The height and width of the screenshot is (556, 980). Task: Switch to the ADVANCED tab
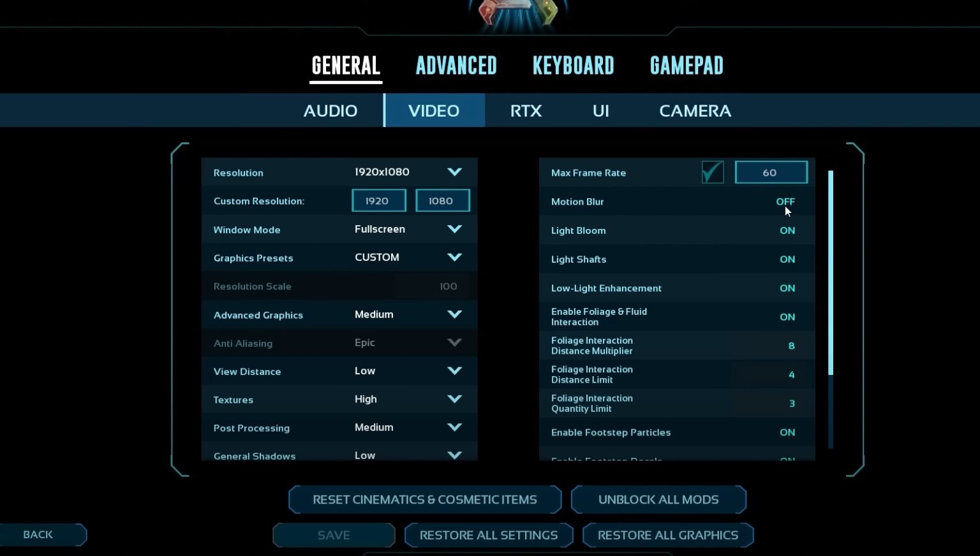tap(456, 64)
